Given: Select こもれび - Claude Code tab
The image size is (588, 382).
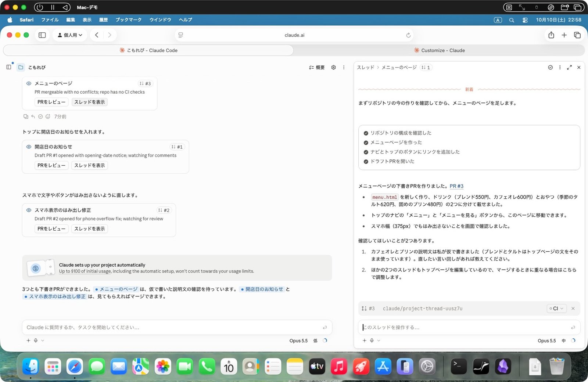Looking at the screenshot, I should [148, 50].
